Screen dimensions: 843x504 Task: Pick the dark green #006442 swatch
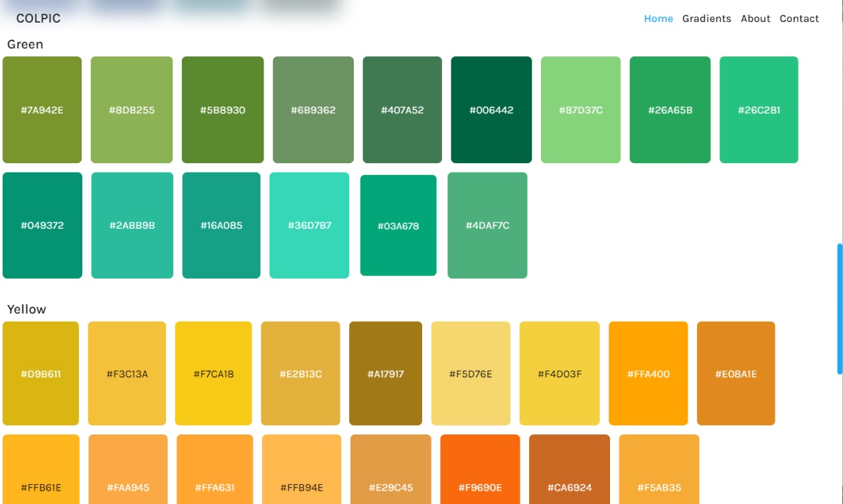[x=491, y=109]
